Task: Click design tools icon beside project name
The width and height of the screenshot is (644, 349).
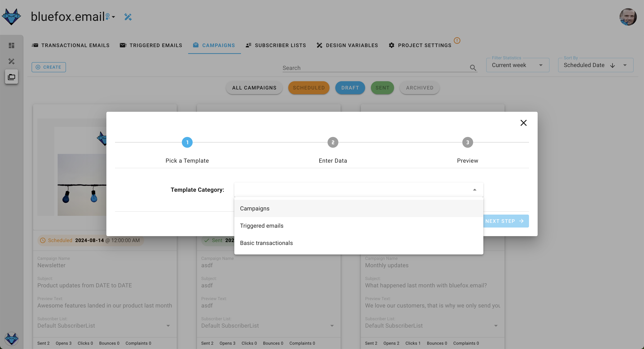Action: (128, 17)
